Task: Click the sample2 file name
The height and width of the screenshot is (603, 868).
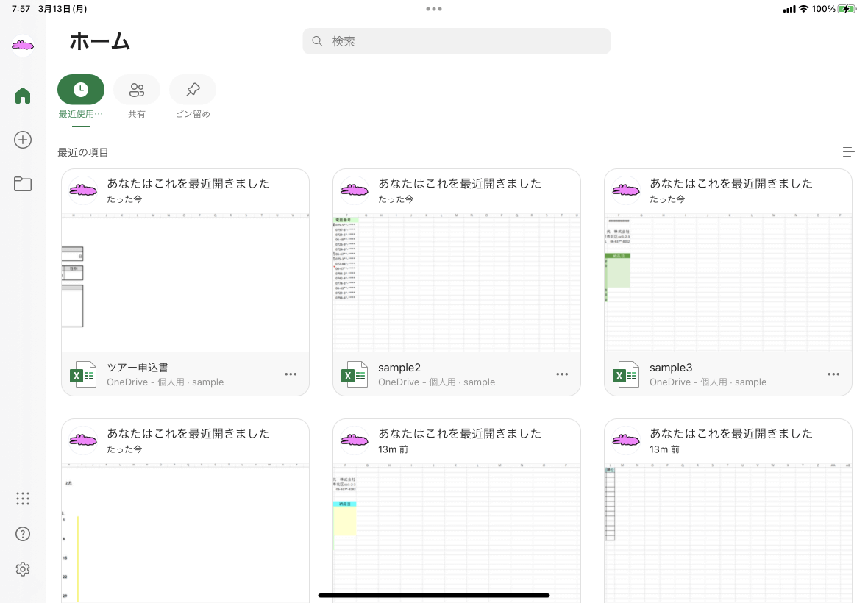Action: tap(399, 368)
